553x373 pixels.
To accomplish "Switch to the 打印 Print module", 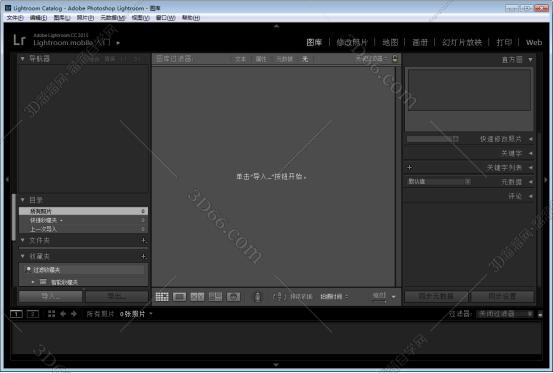I will (504, 42).
